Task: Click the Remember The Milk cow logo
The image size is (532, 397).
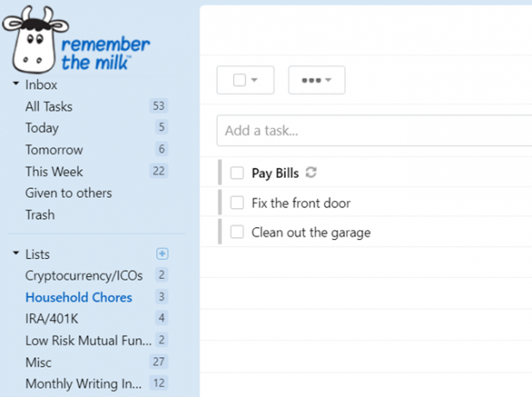Action: 35,40
